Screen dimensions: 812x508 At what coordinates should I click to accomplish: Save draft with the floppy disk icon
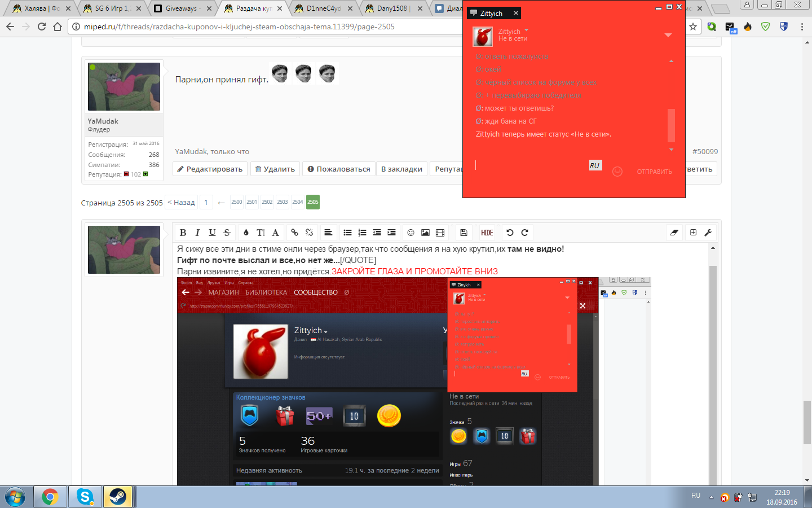point(464,233)
